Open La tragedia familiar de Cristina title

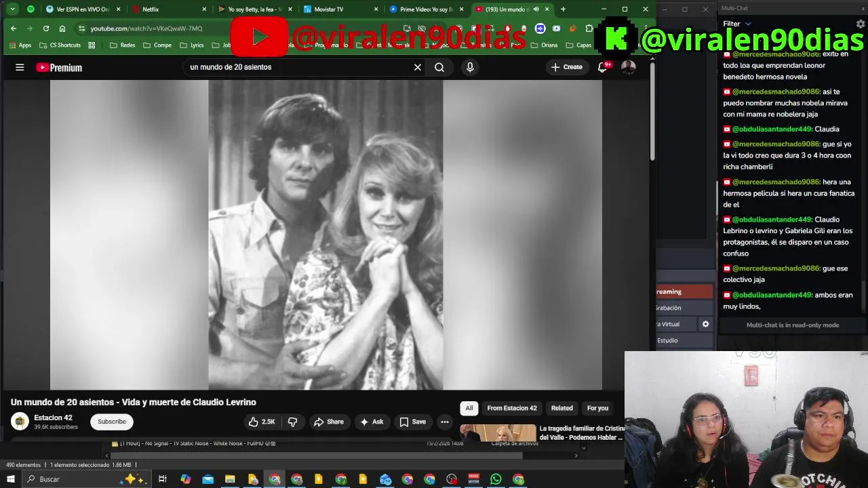coord(581,433)
